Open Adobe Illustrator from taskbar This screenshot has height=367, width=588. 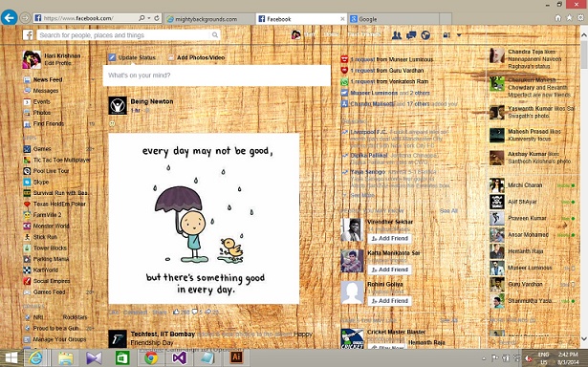point(236,356)
